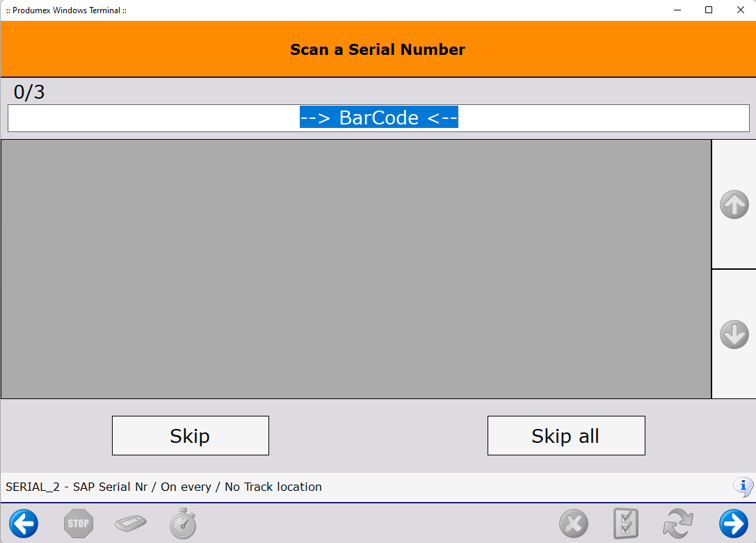Click the 0/3 scanned counter text
This screenshot has width=756, height=543.
29,92
